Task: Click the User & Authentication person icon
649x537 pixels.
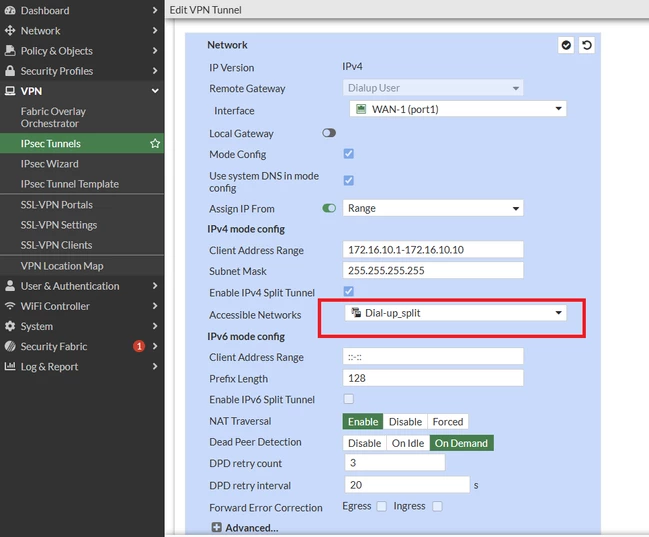Action: pyautogui.click(x=10, y=286)
